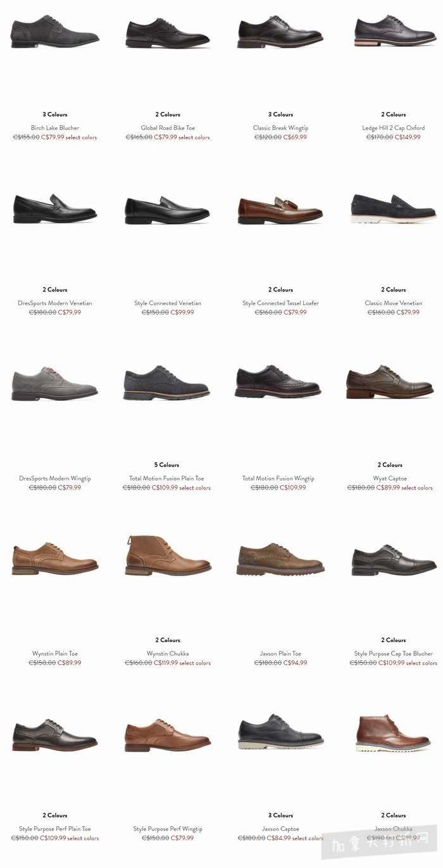Open the Wynstin Chukka boot image

(168, 555)
